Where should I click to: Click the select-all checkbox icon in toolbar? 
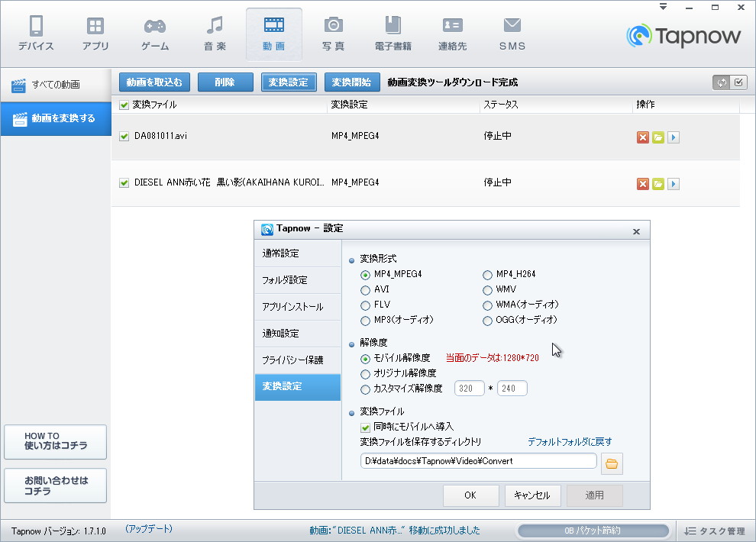738,82
